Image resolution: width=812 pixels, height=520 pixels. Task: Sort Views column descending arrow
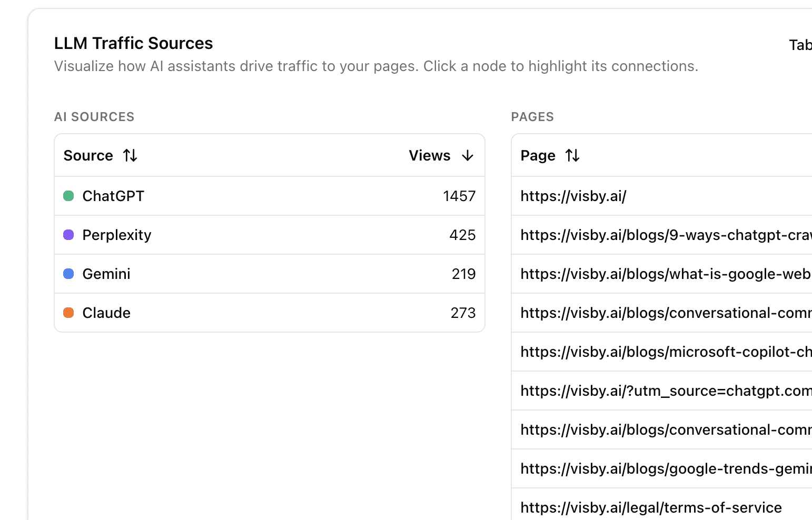pyautogui.click(x=468, y=156)
